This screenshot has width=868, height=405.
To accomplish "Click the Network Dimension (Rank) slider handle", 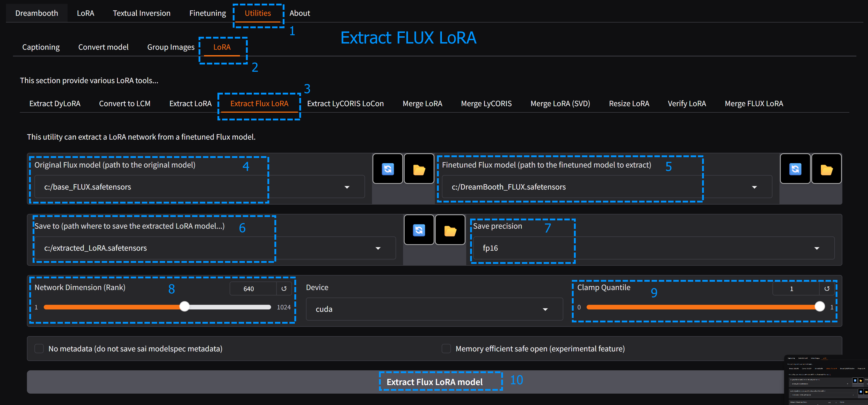I will tap(184, 307).
